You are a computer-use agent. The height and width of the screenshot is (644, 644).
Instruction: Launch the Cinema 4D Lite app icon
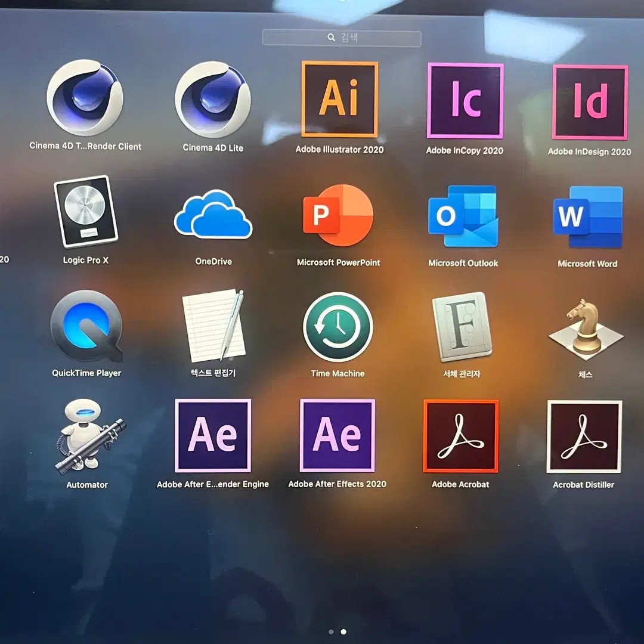(x=213, y=100)
